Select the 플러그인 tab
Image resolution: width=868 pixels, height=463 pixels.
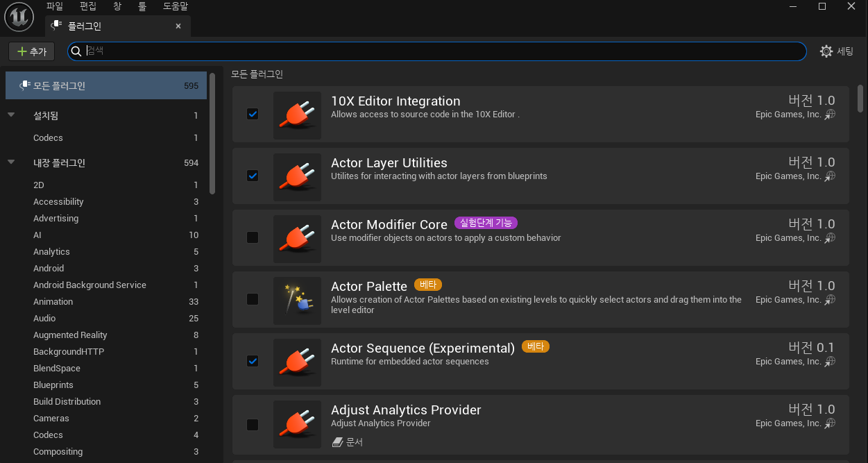[118, 26]
